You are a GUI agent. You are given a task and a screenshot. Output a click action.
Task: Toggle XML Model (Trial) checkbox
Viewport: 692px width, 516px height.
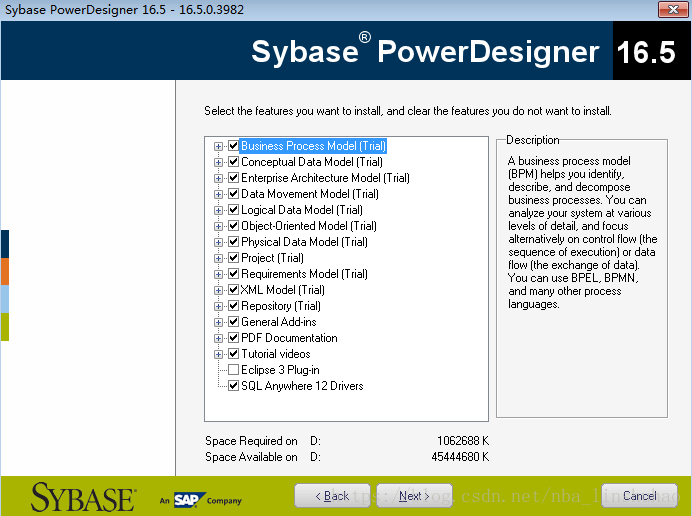(x=233, y=290)
